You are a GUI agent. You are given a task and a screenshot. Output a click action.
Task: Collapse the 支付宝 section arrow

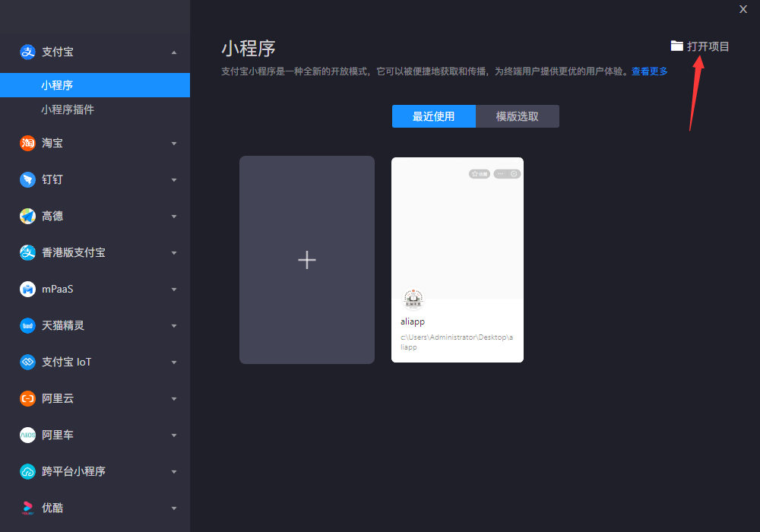pyautogui.click(x=174, y=52)
